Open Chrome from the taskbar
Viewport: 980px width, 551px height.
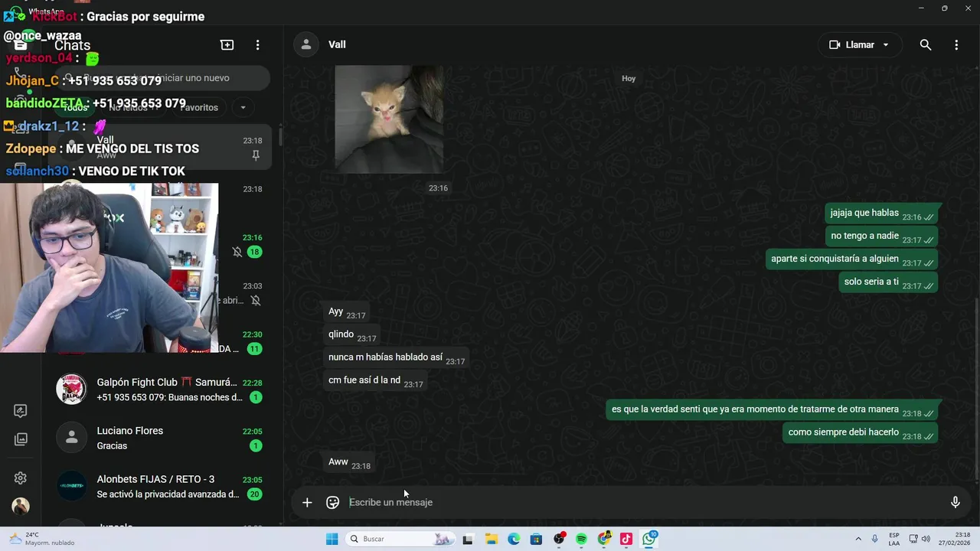point(604,540)
